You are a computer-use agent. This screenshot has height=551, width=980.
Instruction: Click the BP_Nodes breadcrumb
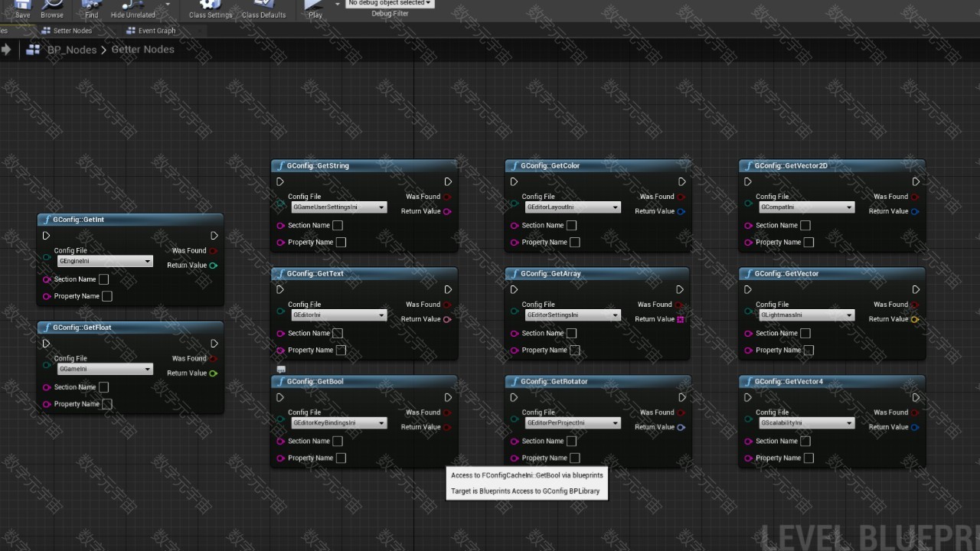(x=72, y=50)
